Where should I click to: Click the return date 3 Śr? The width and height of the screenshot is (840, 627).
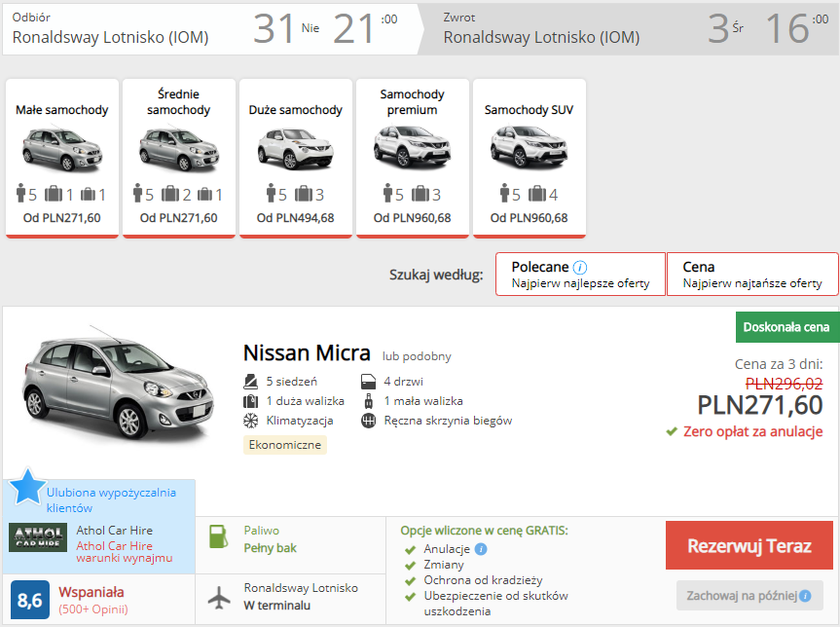[726, 28]
